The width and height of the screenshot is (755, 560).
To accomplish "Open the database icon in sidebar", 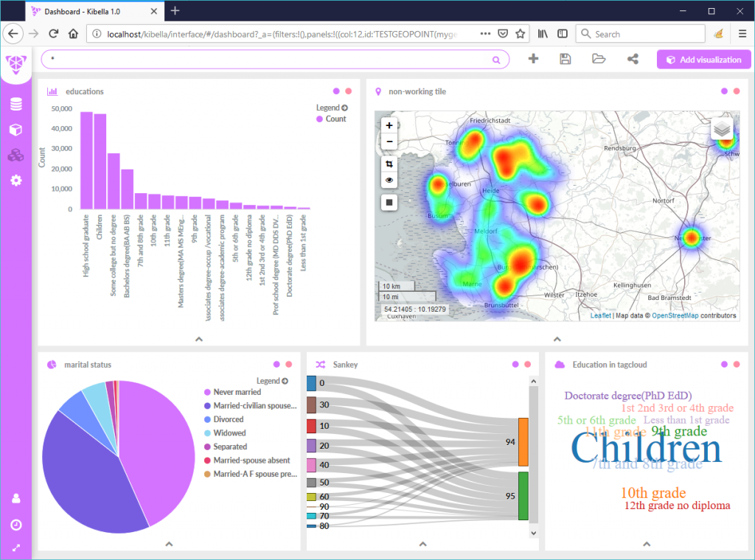I will click(x=15, y=105).
